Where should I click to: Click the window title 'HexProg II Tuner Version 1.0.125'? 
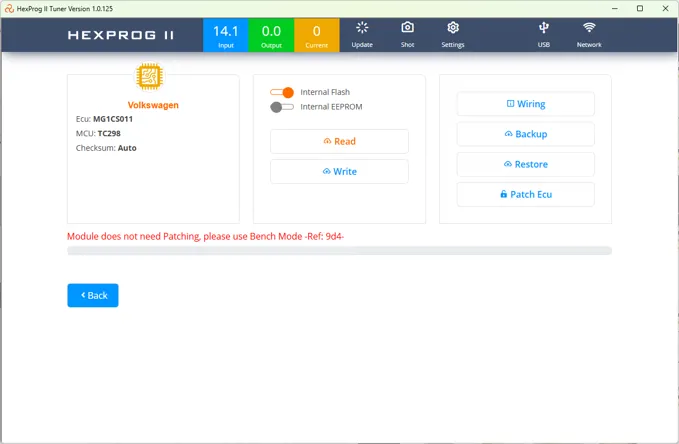(x=65, y=9)
